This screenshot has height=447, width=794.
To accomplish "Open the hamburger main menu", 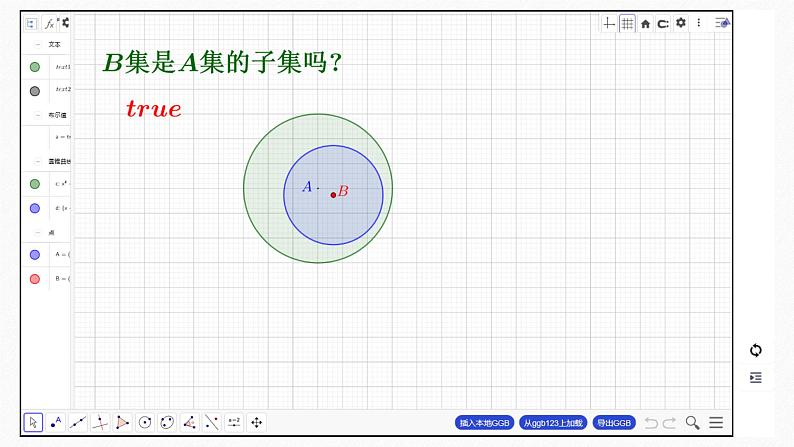I will (716, 423).
